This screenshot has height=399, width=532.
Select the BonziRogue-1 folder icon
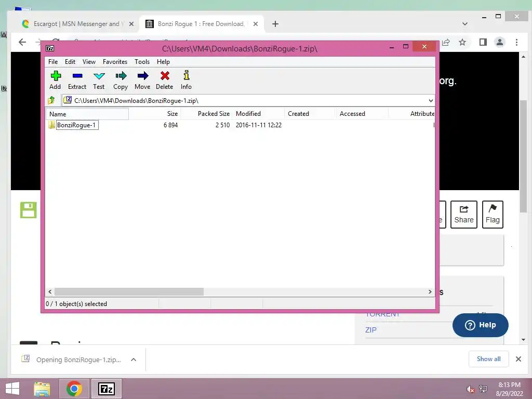pyautogui.click(x=51, y=125)
